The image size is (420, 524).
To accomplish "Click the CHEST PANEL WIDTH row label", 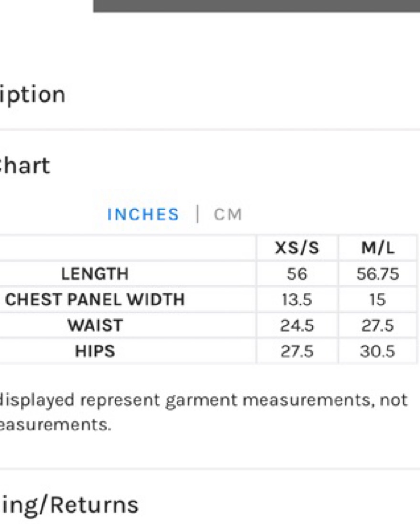I will 95,300.
